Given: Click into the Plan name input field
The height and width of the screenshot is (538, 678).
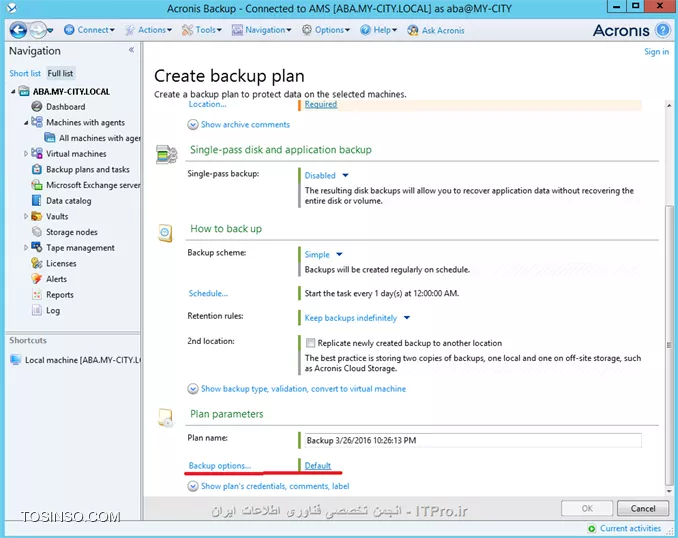Looking at the screenshot, I should pyautogui.click(x=473, y=440).
